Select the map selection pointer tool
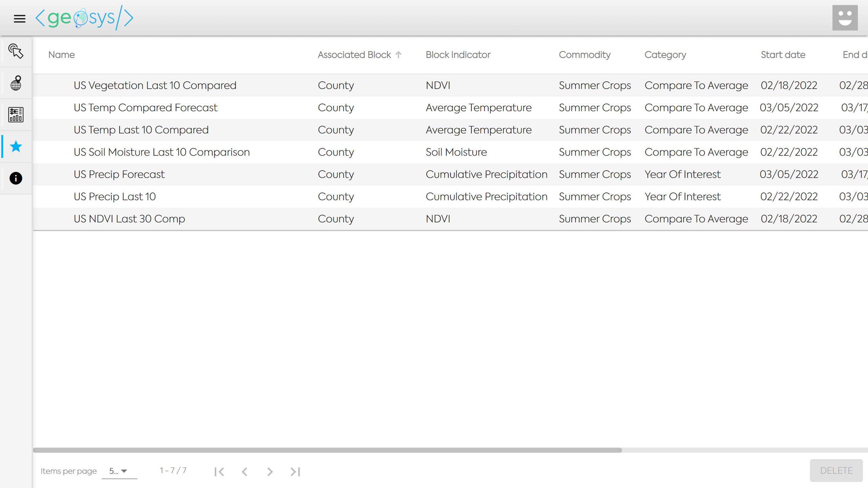Screen dimensions: 868x488 point(16,51)
